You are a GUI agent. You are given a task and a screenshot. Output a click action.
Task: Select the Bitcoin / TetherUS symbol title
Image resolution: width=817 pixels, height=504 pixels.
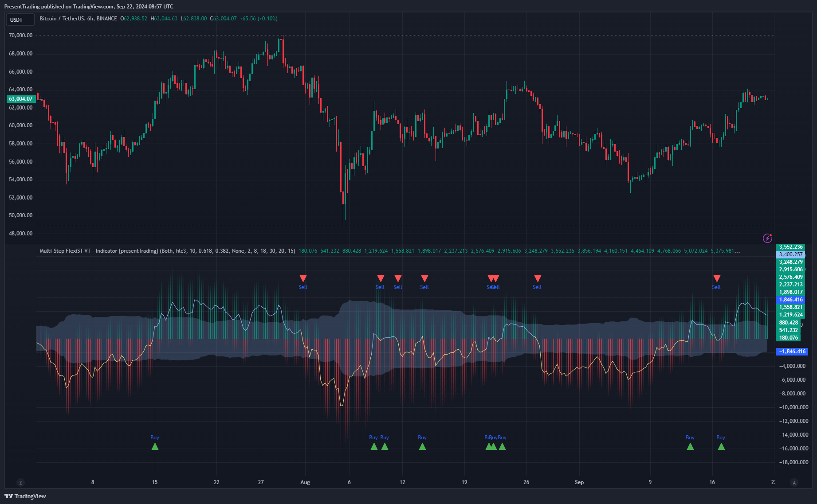click(78, 19)
